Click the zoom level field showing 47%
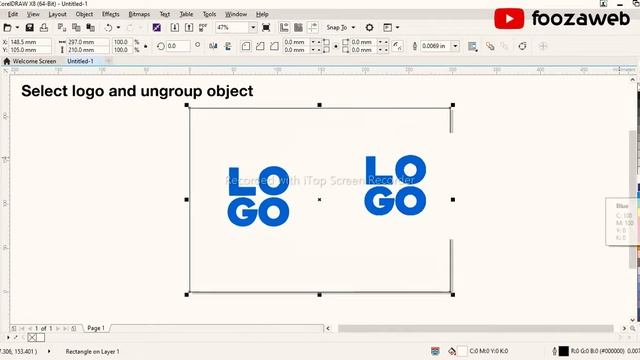This screenshot has width=640, height=360. [232, 28]
